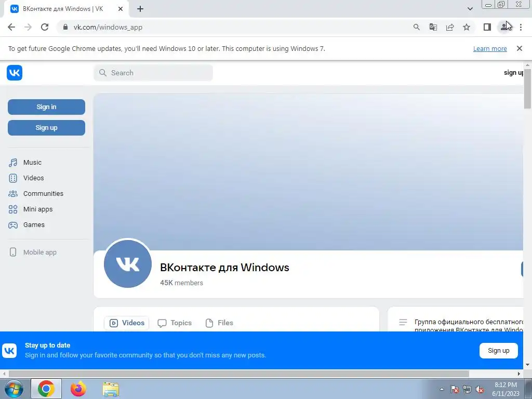Open a new tab with plus button
The height and width of the screenshot is (399, 532).
click(x=140, y=9)
